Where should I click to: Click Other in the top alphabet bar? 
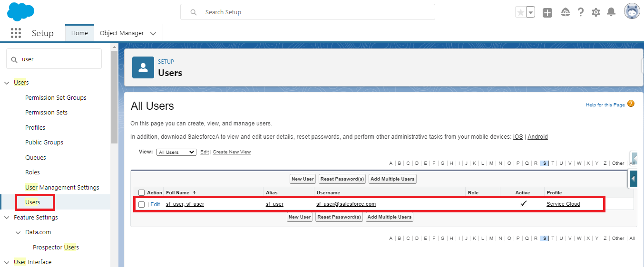click(618, 163)
